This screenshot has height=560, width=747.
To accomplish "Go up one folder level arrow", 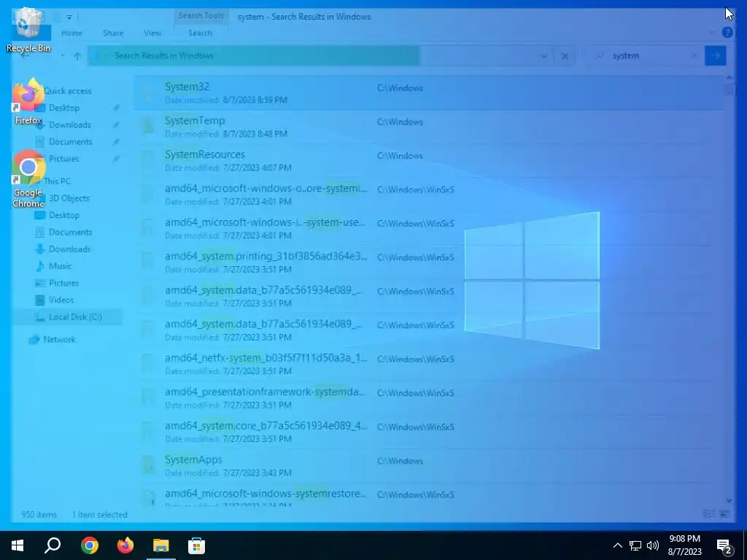I will tap(77, 55).
